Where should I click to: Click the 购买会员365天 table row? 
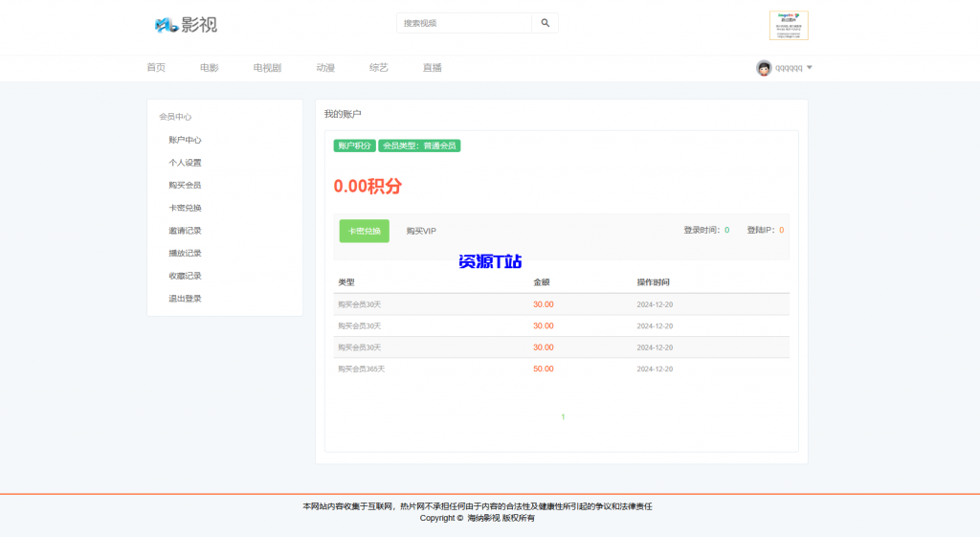click(561, 369)
